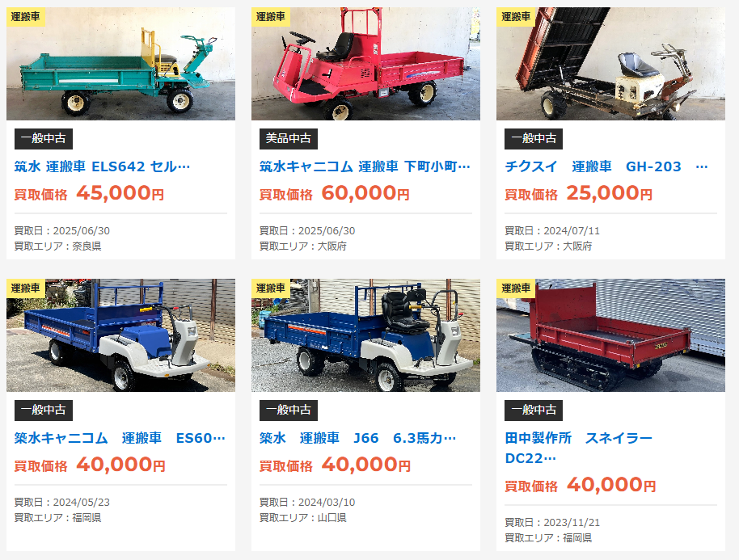Open the green ELS642 transport cart photo

[x=120, y=64]
